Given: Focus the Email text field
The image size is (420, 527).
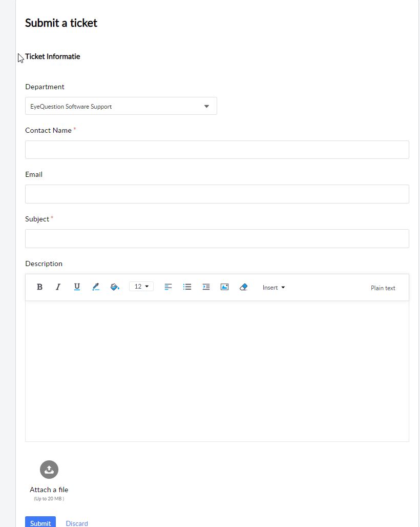Looking at the screenshot, I should point(217,194).
